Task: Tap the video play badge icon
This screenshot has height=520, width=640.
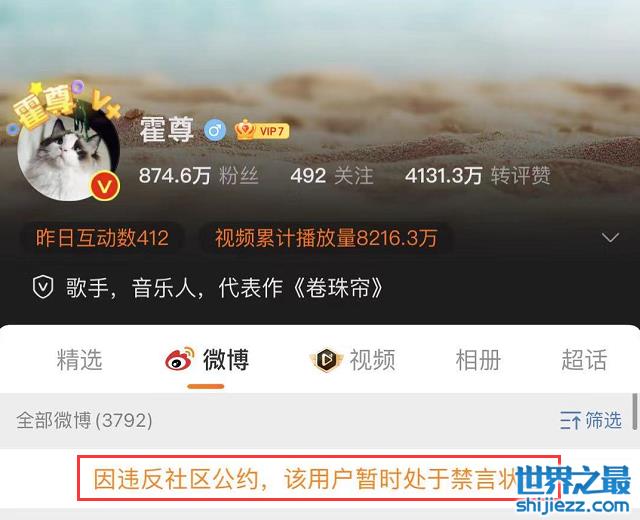Action: click(x=327, y=360)
